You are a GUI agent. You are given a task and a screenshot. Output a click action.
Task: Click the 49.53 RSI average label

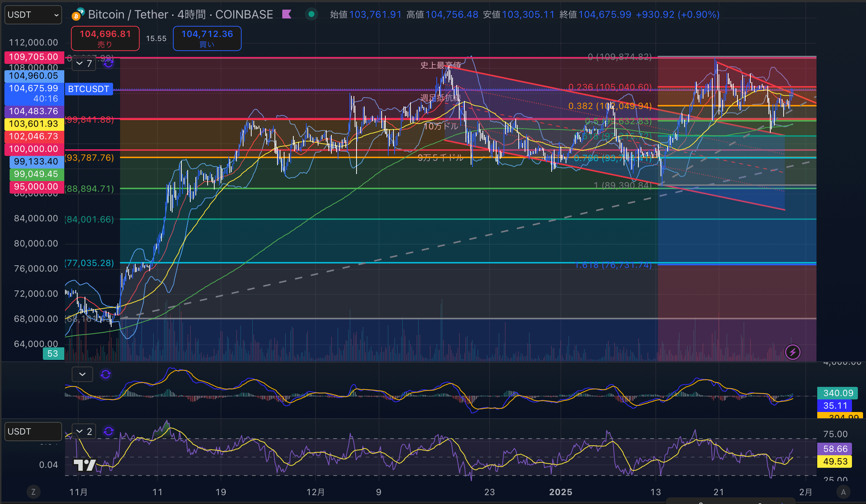click(835, 462)
